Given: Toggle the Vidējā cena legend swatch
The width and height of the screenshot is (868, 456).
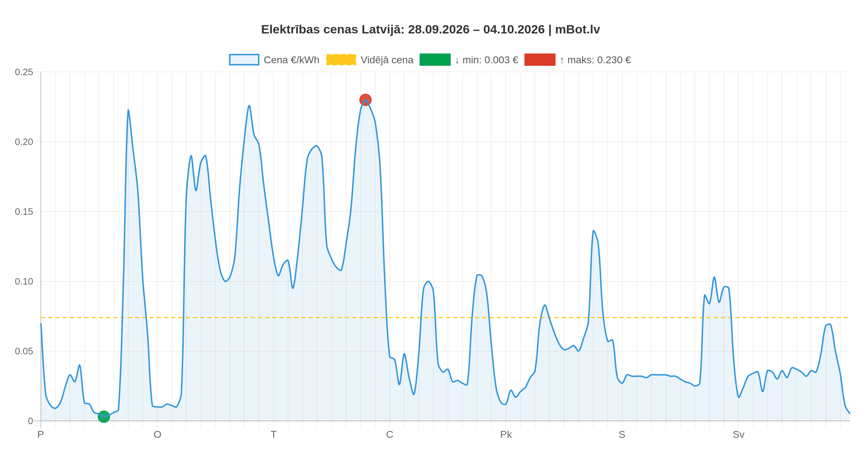Looking at the screenshot, I should coord(341,60).
